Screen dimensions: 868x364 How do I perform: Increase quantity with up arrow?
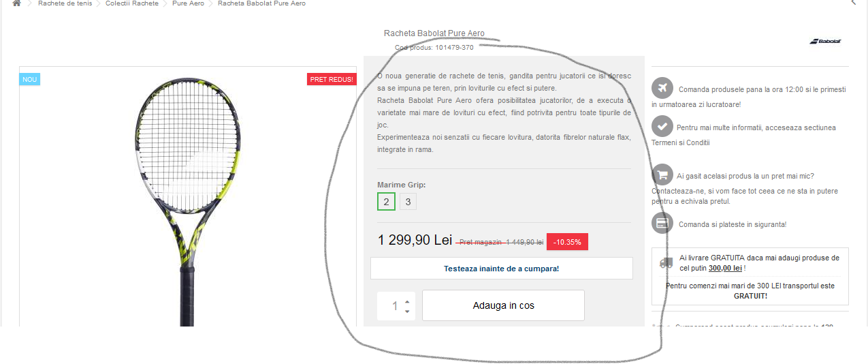click(x=407, y=301)
